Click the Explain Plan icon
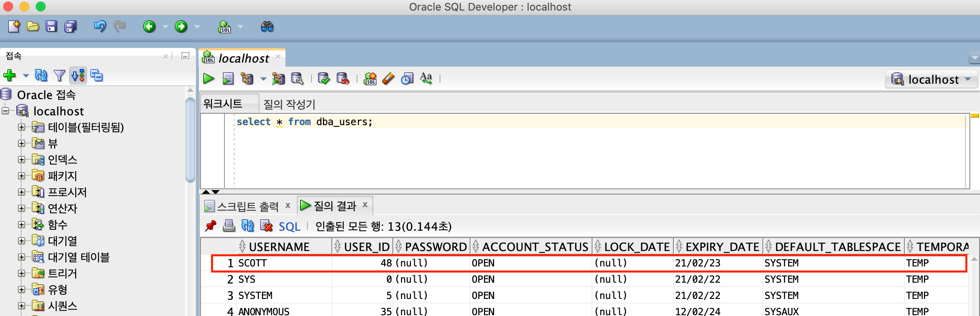980x316 pixels. tap(247, 78)
